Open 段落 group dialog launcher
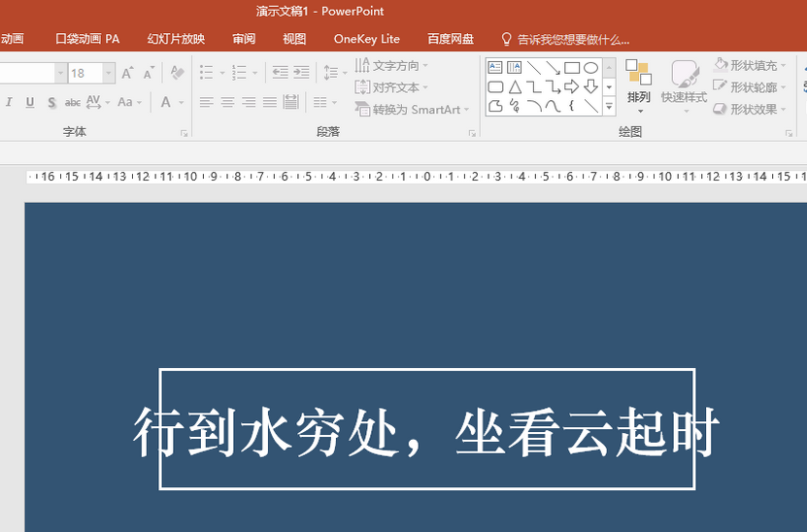This screenshot has height=532, width=807. [x=472, y=133]
